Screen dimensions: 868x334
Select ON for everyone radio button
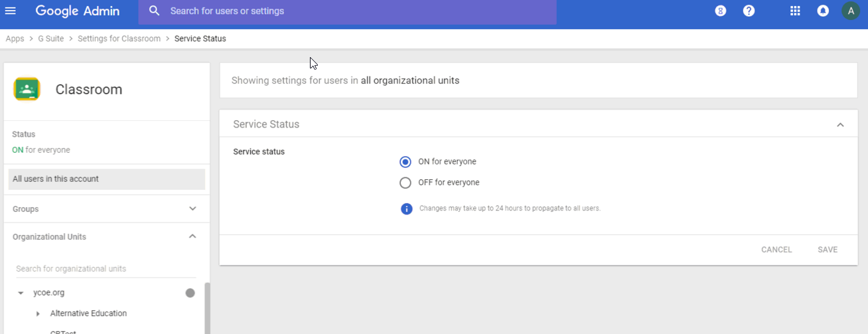pos(405,162)
